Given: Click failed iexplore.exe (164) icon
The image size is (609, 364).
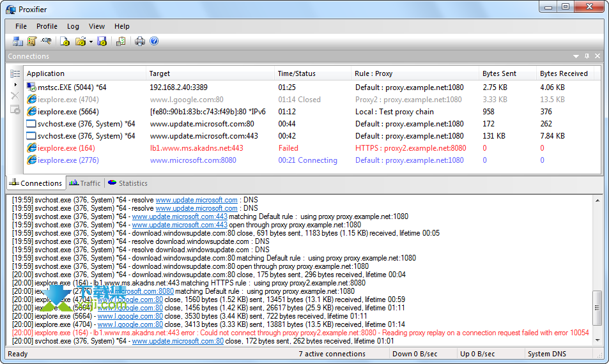Looking at the screenshot, I should pyautogui.click(x=31, y=148).
